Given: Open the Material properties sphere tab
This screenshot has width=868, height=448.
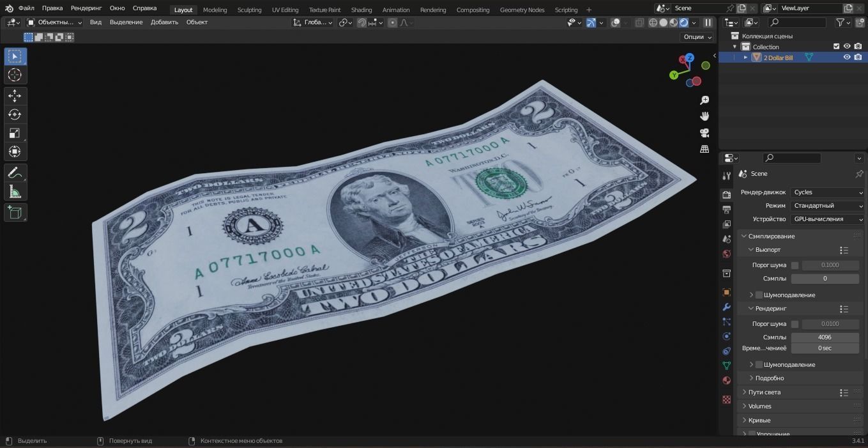Looking at the screenshot, I should [x=726, y=381].
